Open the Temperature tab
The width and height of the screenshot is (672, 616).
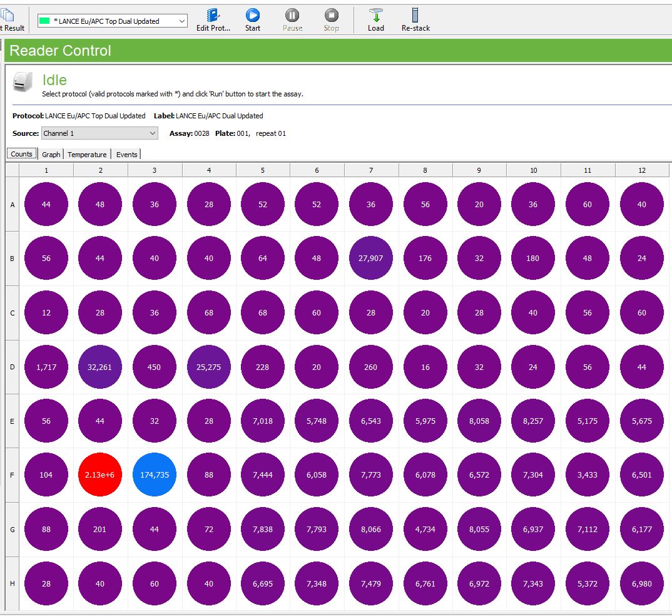pos(87,155)
